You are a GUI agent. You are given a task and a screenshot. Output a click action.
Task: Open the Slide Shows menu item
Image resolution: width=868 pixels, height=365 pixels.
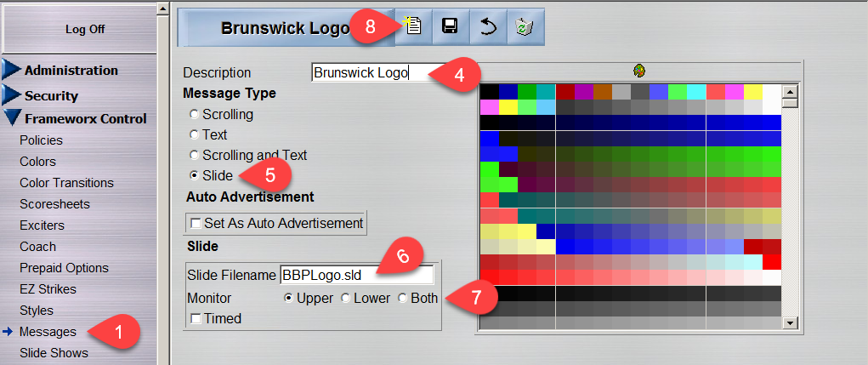coord(54,352)
